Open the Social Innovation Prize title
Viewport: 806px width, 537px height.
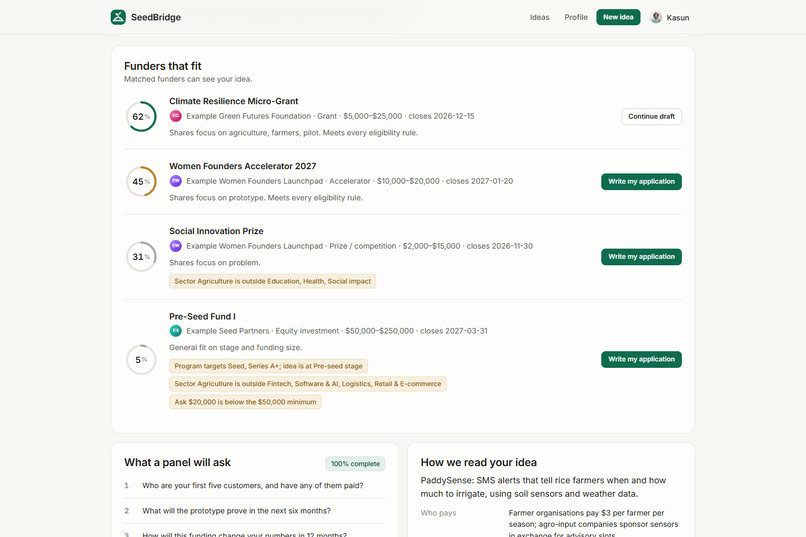point(216,231)
